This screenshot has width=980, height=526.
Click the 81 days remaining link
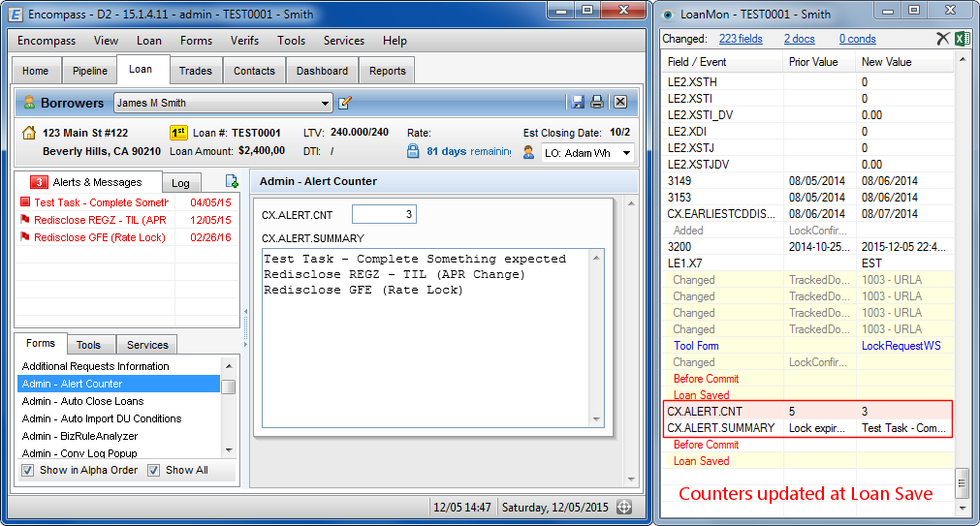(469, 151)
